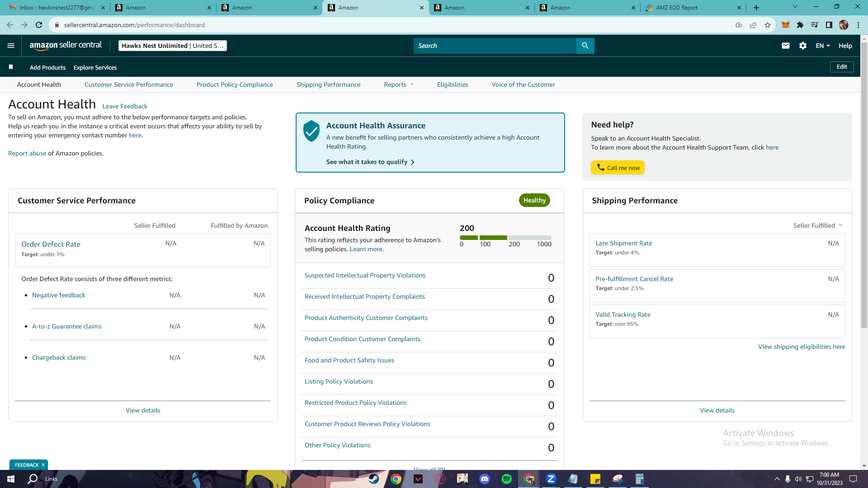Open the MetaMask fox extension
Viewport: 868px width, 488px height.
[786, 25]
